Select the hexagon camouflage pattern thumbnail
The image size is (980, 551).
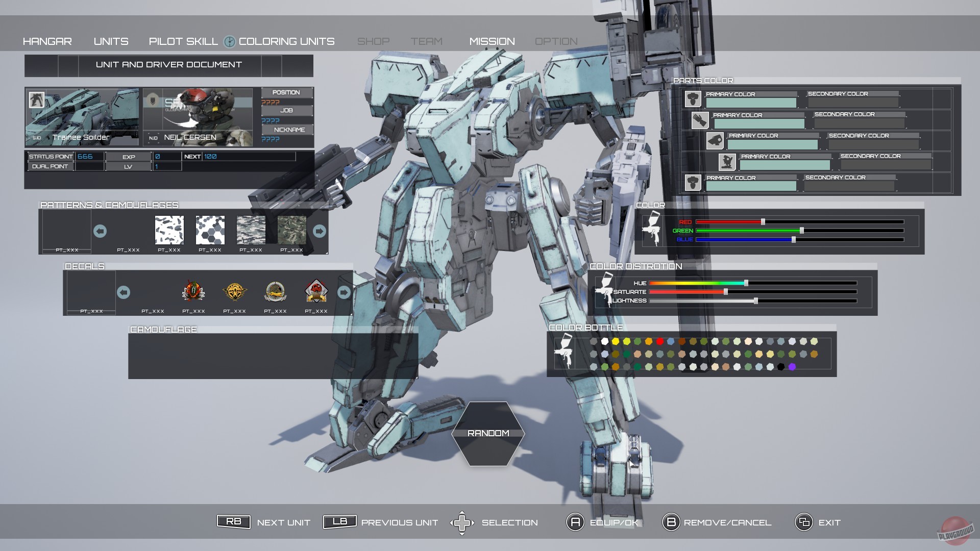pos(210,231)
